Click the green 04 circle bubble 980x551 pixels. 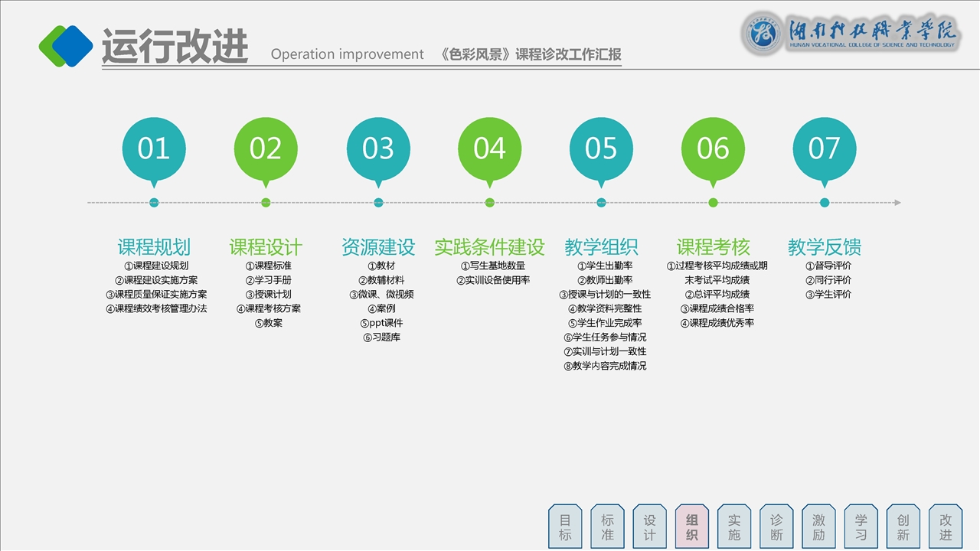tap(490, 148)
